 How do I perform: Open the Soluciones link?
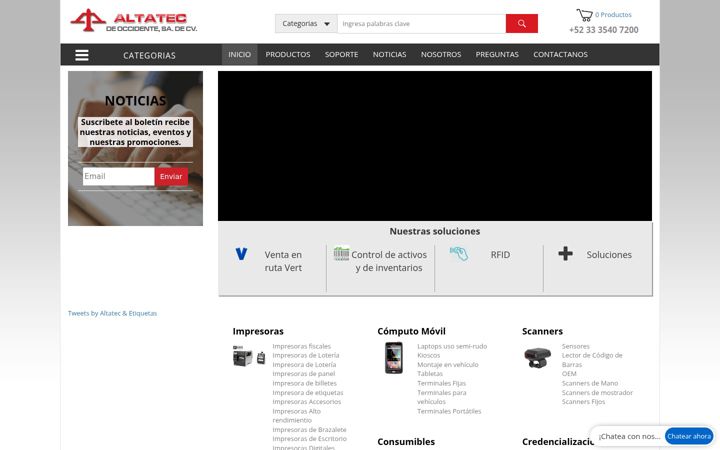coord(609,254)
